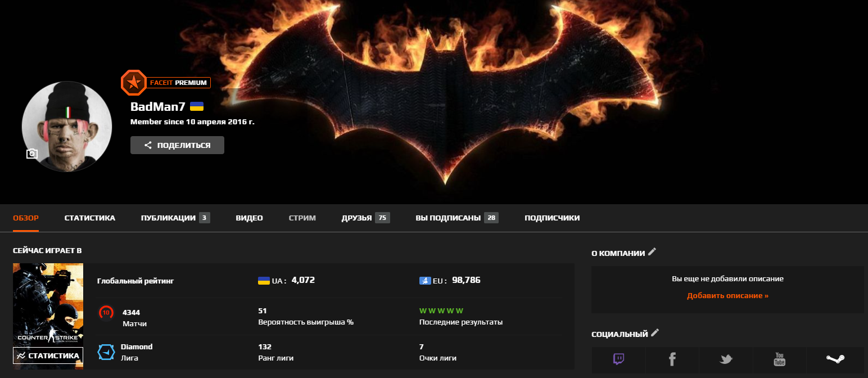This screenshot has width=868, height=378.
Task: Click the league rank value 132
Action: click(264, 346)
